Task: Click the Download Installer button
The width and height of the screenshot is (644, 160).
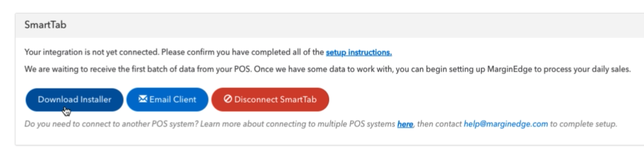Action: 74,99
